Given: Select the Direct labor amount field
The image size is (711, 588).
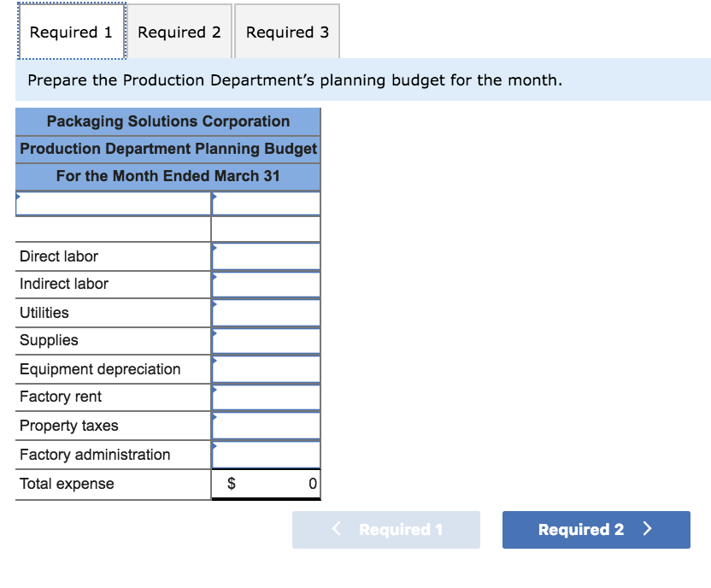Looking at the screenshot, I should pyautogui.click(x=266, y=256).
